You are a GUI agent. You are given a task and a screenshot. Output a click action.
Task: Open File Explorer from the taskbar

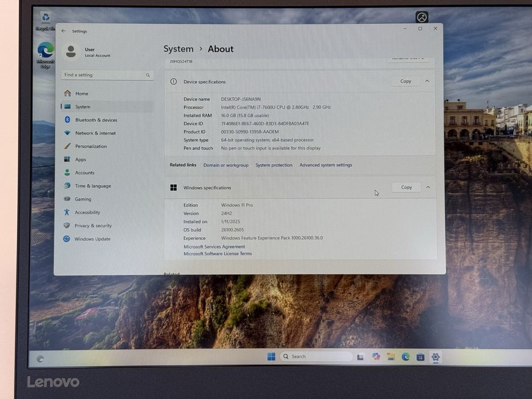pos(391,357)
